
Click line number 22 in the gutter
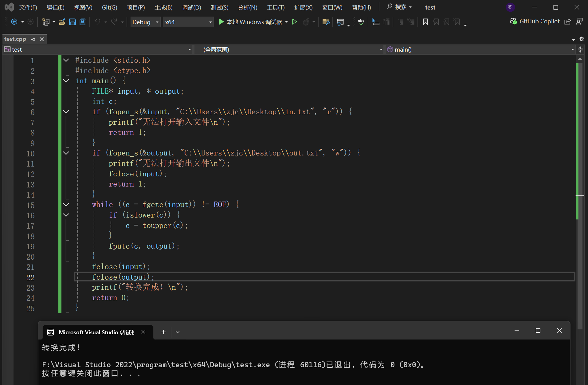click(x=30, y=277)
